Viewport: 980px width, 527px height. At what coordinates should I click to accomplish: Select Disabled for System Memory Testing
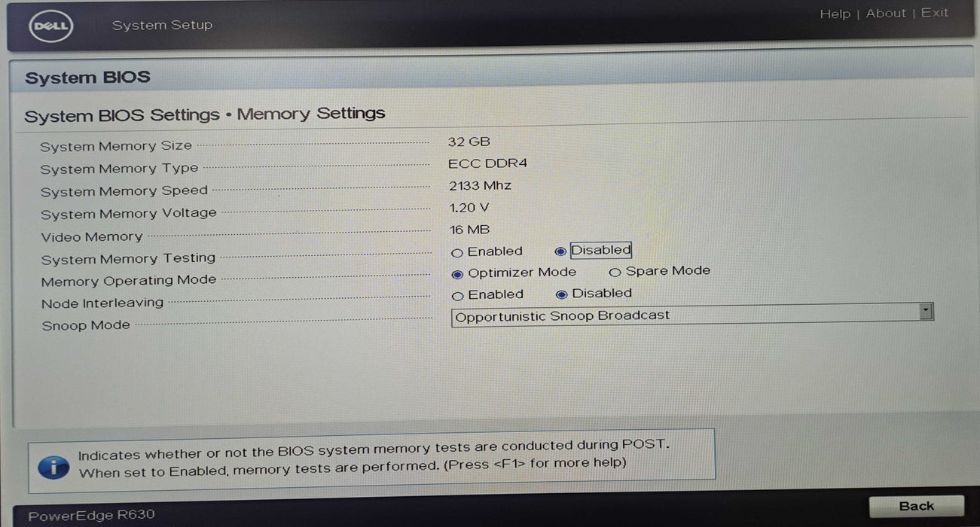tap(560, 251)
